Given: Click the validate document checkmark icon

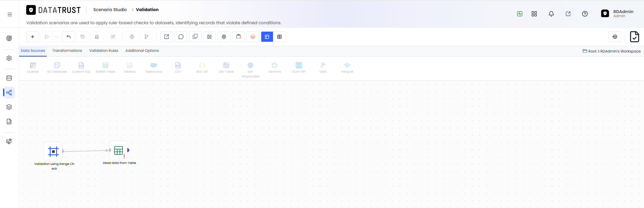Looking at the screenshot, I should coord(634,37).
